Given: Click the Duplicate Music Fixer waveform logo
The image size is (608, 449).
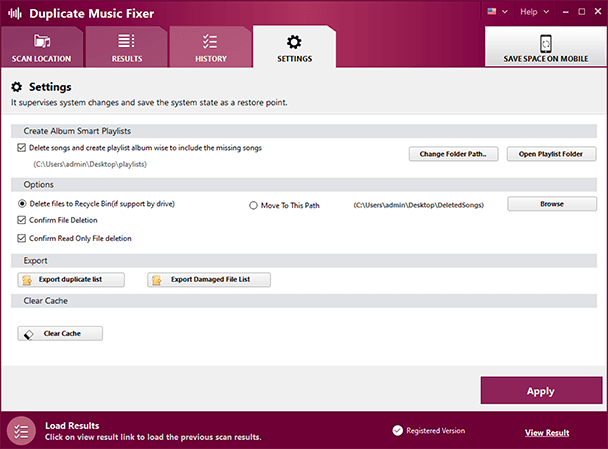Looking at the screenshot, I should [15, 14].
